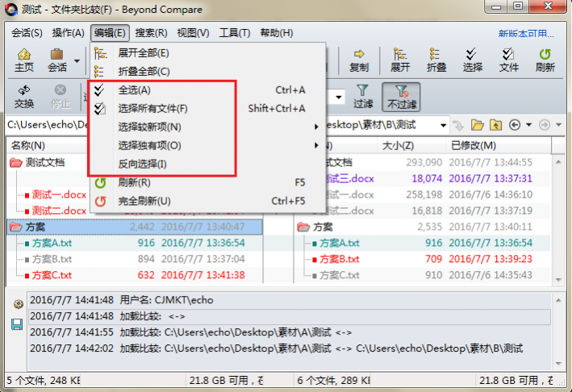
Task: Select left 方案A.txt file
Action: (52, 244)
